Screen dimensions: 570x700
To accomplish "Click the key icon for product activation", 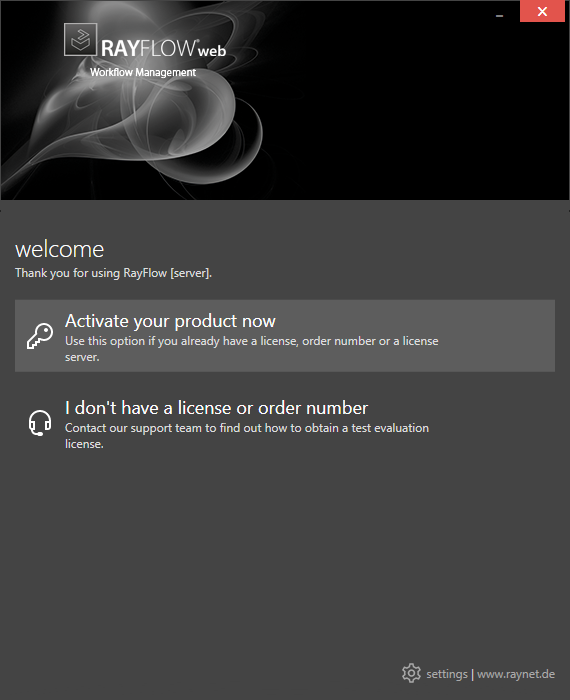I will tap(40, 336).
